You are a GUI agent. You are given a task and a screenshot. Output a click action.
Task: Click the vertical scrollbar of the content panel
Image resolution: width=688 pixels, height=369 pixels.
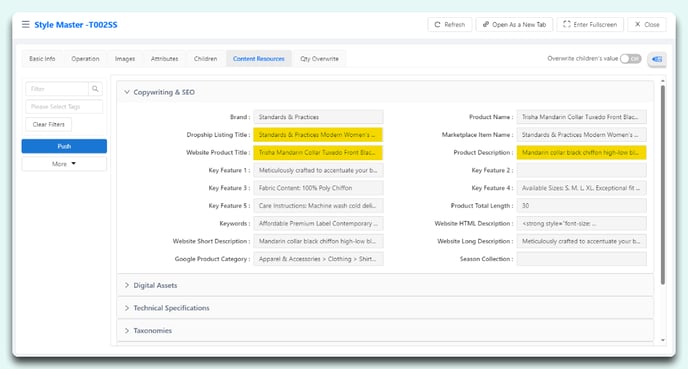click(663, 184)
